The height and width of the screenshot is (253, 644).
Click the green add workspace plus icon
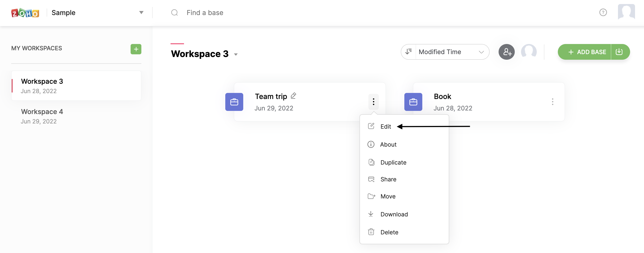coord(136,49)
